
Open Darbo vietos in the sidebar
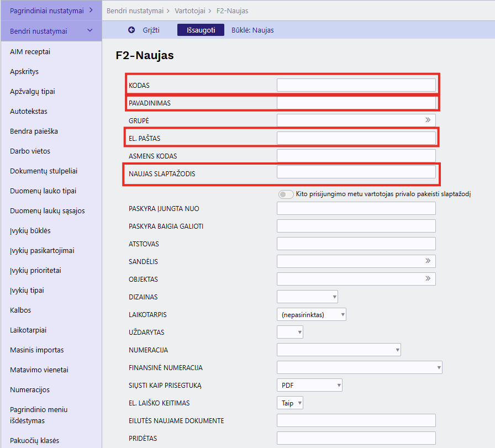[x=30, y=151]
